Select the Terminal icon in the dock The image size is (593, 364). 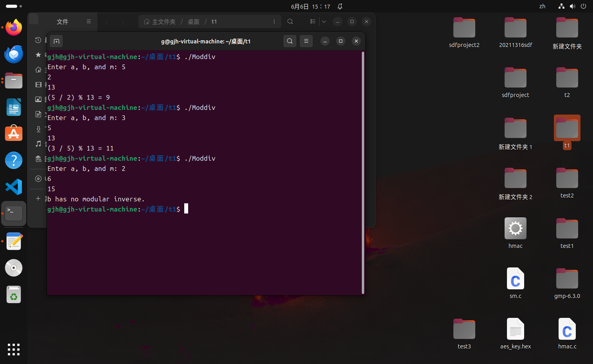pos(14,213)
